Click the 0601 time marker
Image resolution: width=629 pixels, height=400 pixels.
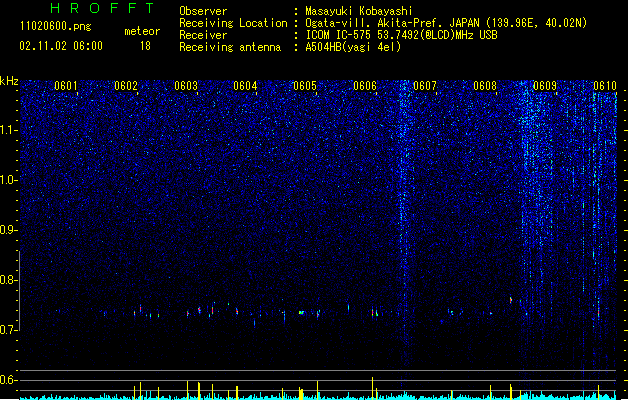coord(65,86)
